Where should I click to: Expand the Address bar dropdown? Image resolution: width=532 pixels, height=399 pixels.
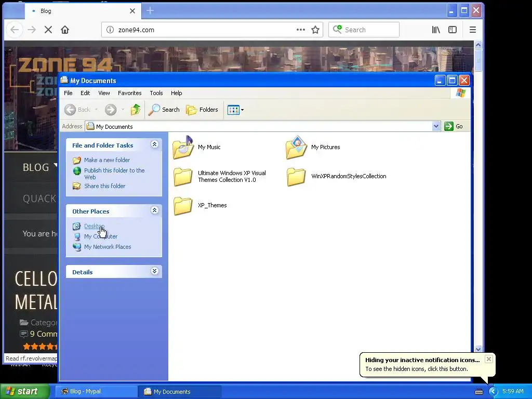click(x=436, y=127)
